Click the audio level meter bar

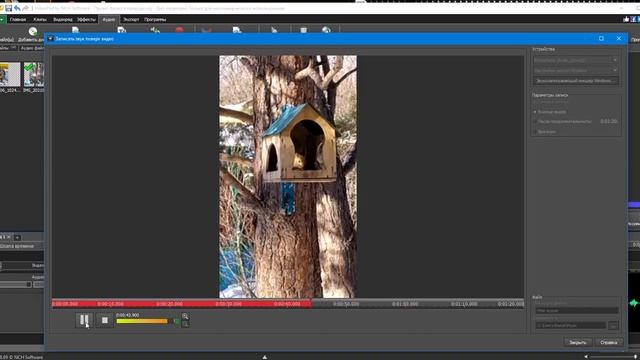[x=142, y=321]
